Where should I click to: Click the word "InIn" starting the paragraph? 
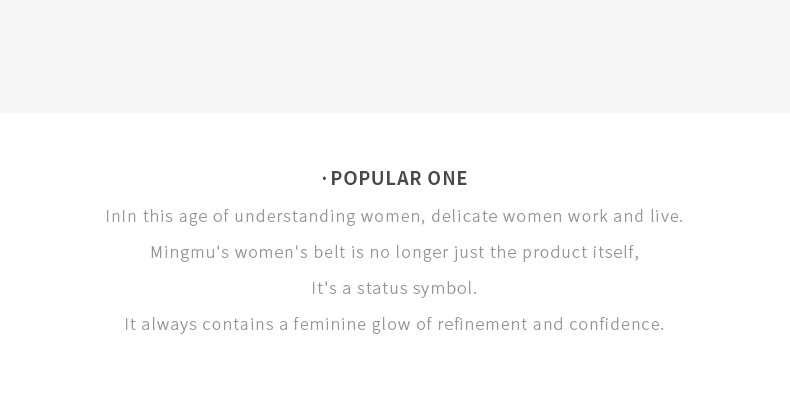121,216
